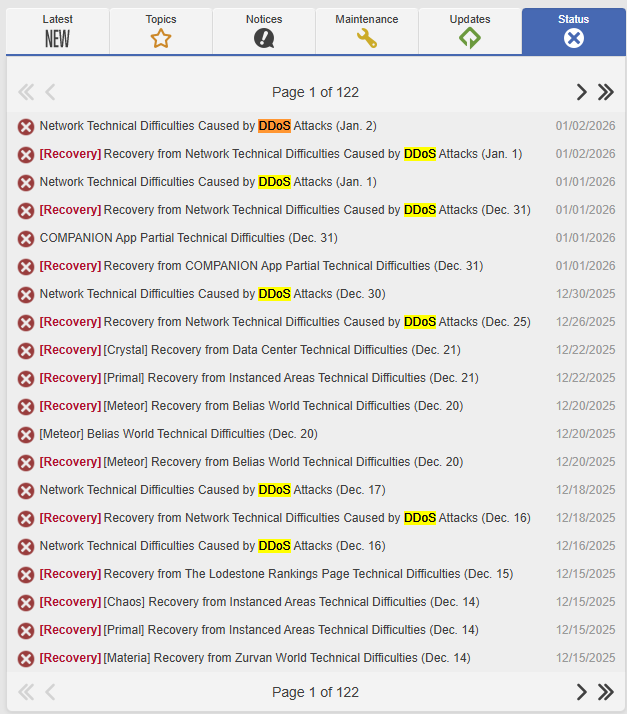
Task: Jump to first page using top double arrow
Action: point(26,92)
